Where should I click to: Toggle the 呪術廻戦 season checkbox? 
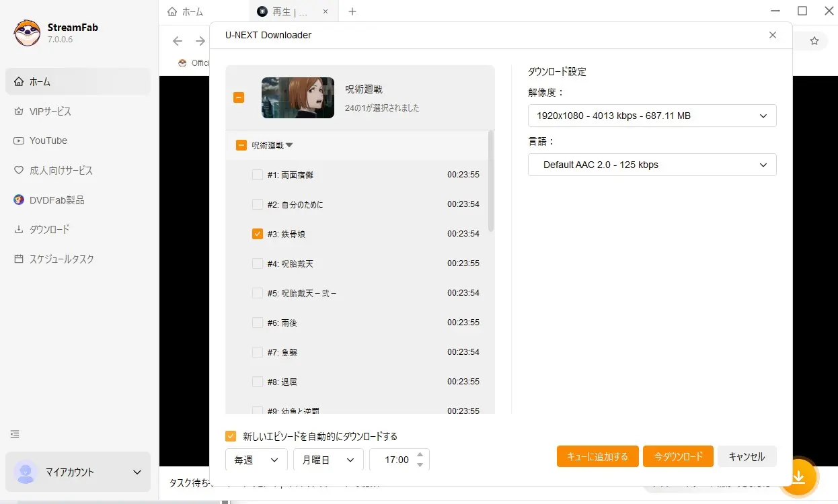(x=241, y=145)
